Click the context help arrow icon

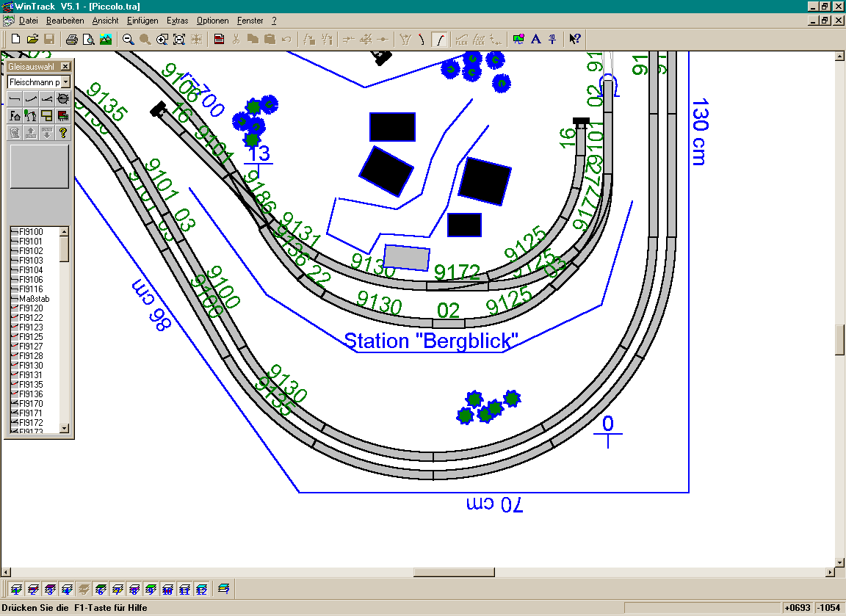coord(576,39)
